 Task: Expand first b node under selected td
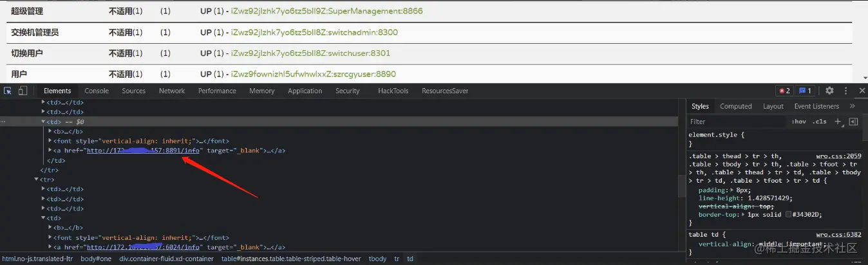tap(51, 131)
